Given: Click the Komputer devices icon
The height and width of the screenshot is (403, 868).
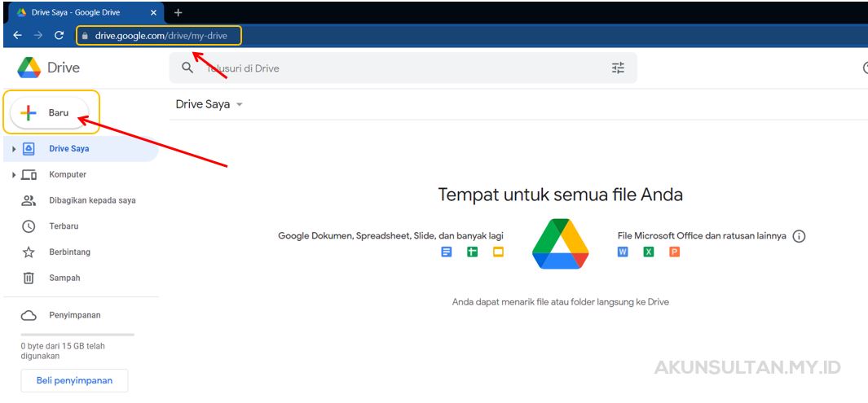Looking at the screenshot, I should (29, 175).
